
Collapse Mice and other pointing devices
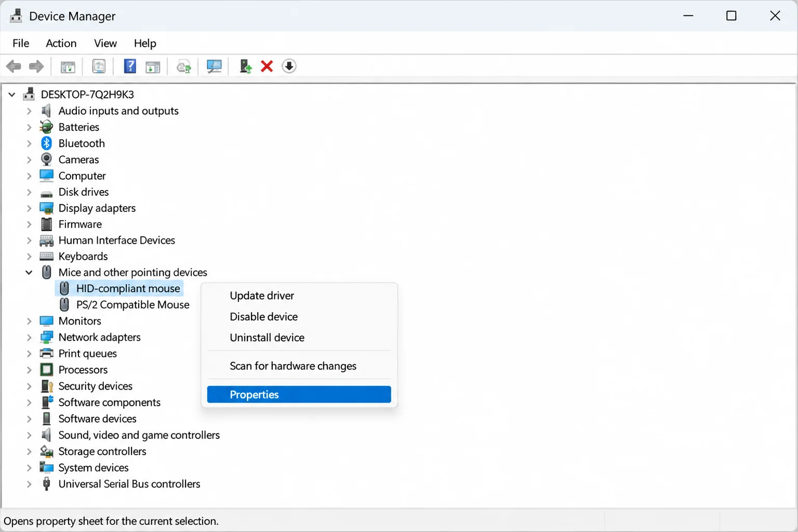tap(29, 272)
